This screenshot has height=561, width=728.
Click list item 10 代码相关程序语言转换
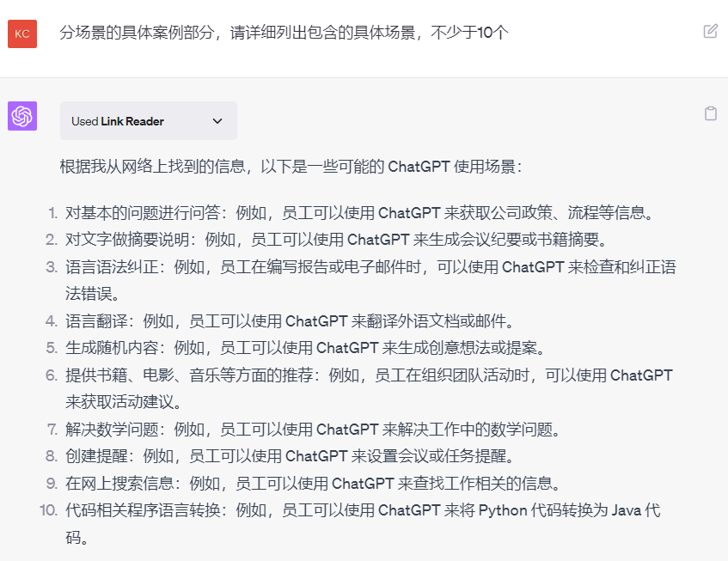[363, 524]
